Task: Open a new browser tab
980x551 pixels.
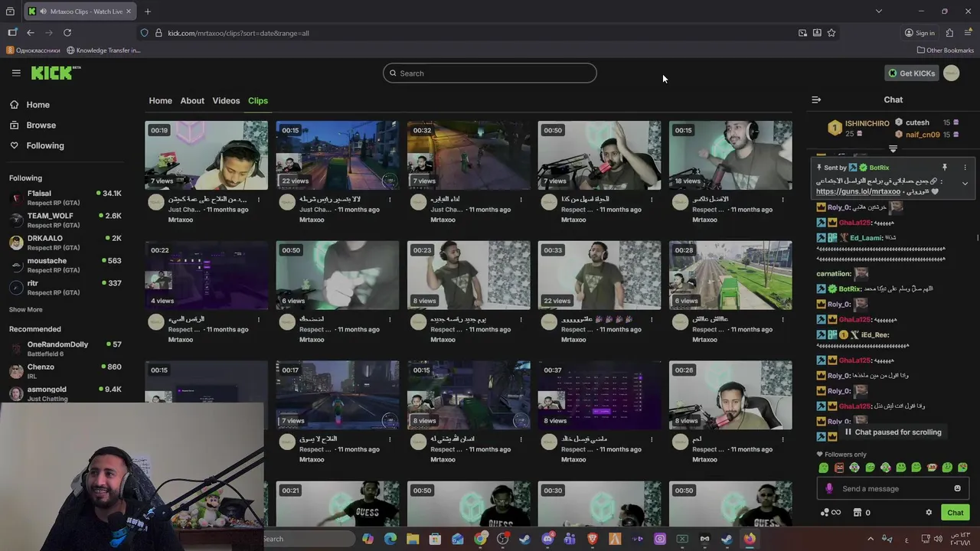Action: pos(148,11)
